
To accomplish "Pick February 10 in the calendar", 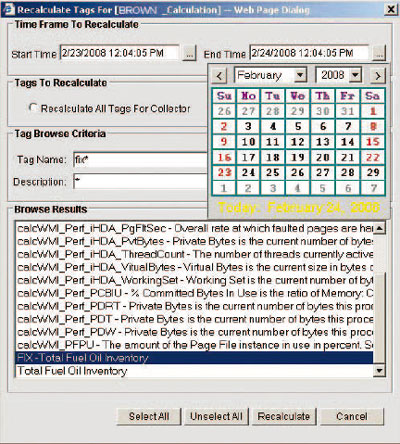I will pos(249,142).
